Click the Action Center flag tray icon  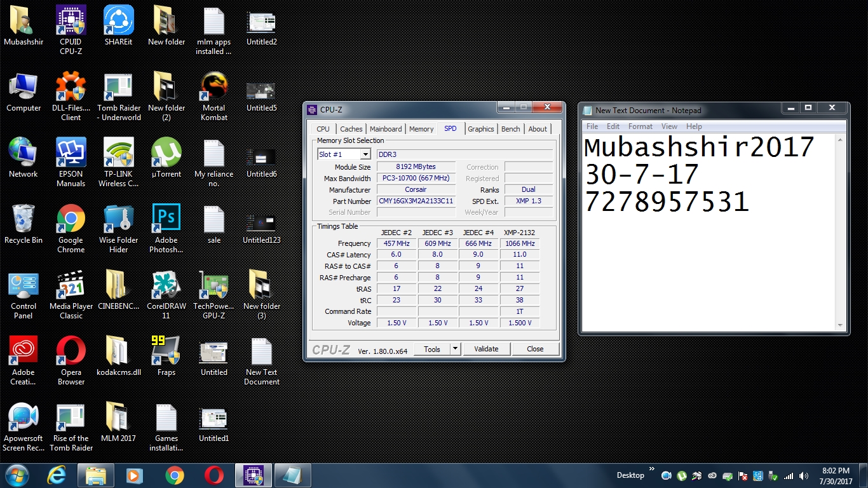(x=742, y=475)
